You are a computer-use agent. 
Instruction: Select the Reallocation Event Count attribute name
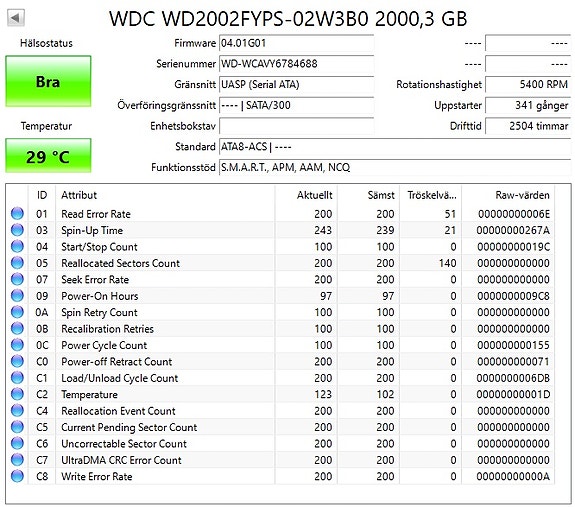(x=118, y=411)
